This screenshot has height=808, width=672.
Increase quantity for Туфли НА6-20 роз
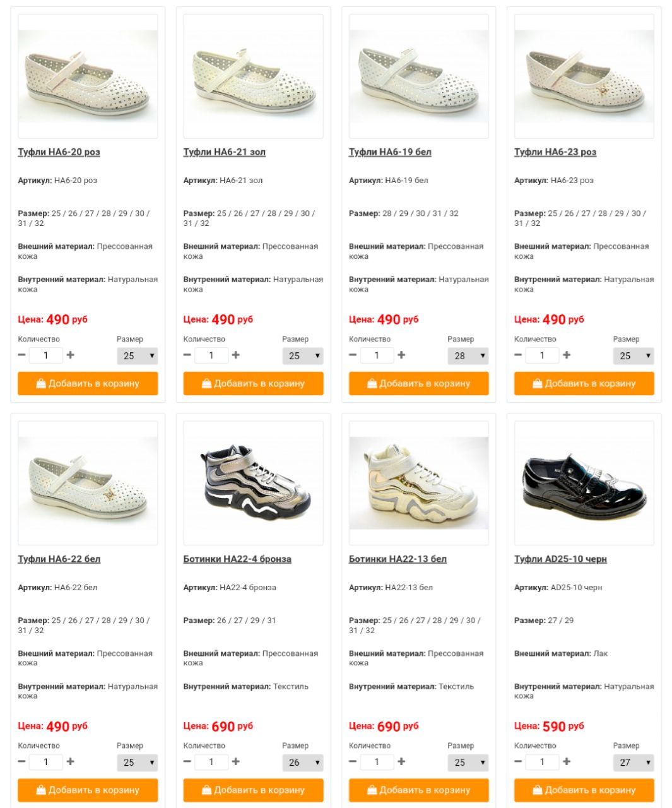tap(71, 355)
